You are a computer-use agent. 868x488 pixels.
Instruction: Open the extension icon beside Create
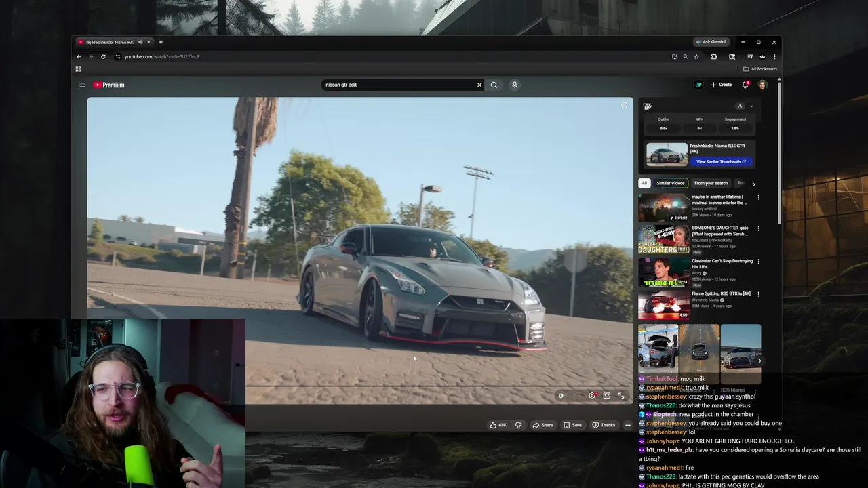pyautogui.click(x=698, y=85)
